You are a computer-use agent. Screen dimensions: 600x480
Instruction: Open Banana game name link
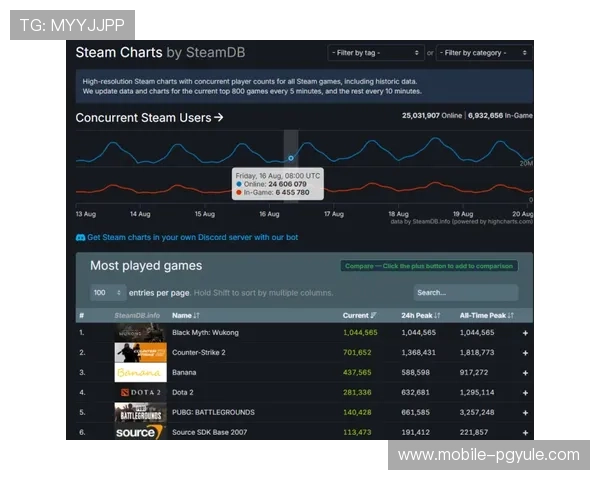(184, 372)
